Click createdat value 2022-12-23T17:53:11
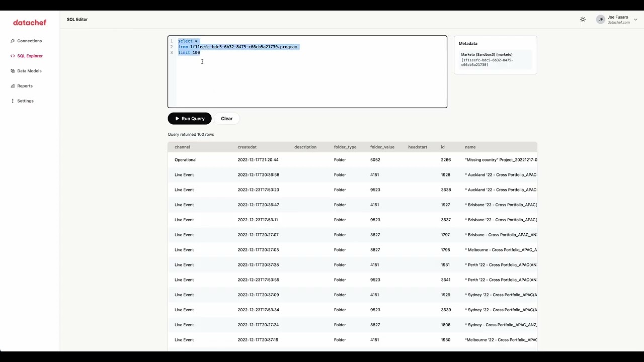The height and width of the screenshot is (362, 644). pyautogui.click(x=258, y=220)
